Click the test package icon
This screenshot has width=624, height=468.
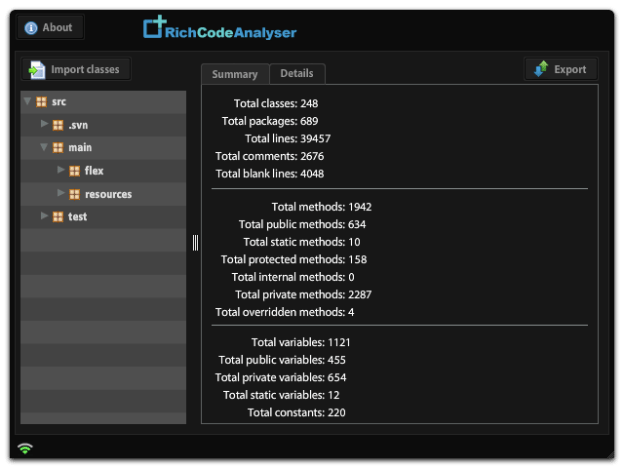coord(58,217)
